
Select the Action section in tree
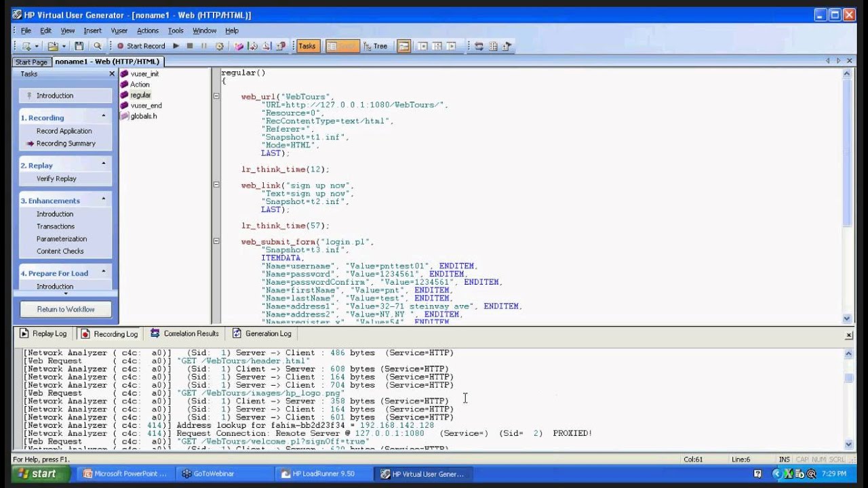(140, 85)
